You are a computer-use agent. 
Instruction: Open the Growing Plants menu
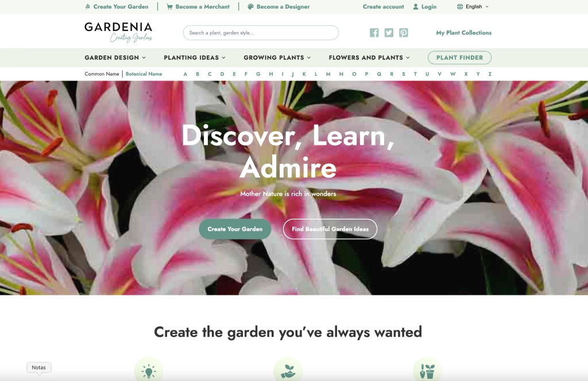click(277, 57)
